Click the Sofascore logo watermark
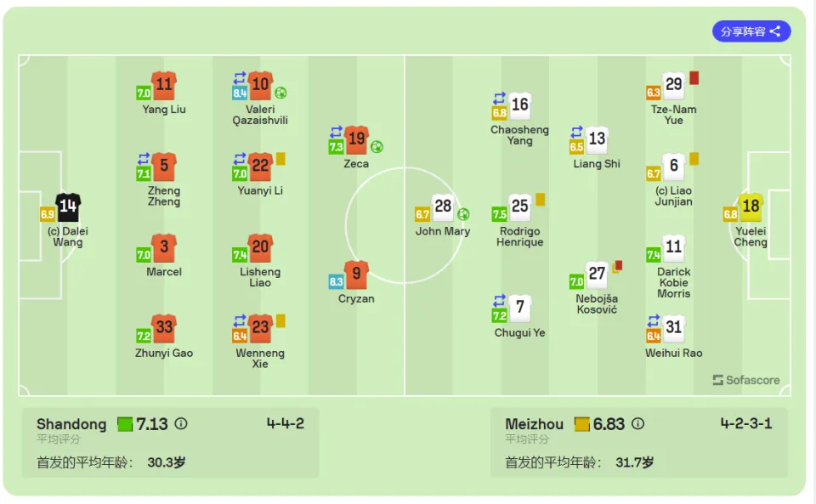 click(x=746, y=380)
